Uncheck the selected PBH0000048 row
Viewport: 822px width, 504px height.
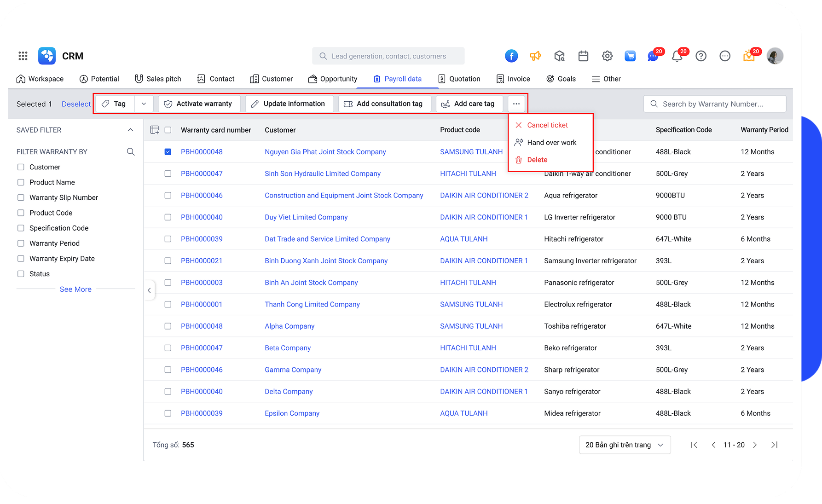coord(168,151)
